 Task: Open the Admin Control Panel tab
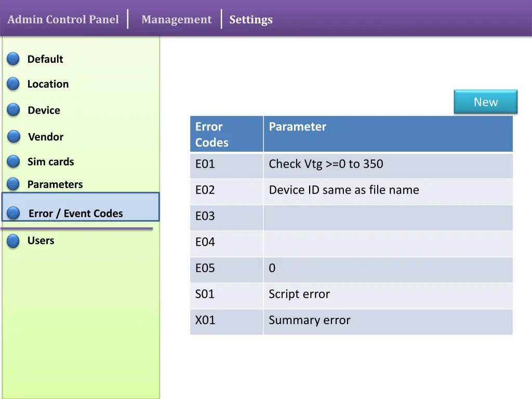click(x=63, y=20)
